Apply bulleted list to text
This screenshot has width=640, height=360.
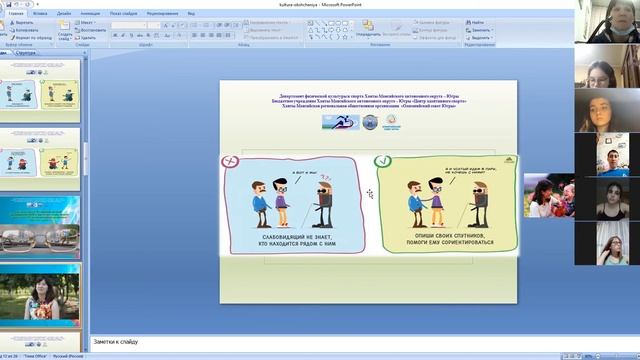point(194,25)
